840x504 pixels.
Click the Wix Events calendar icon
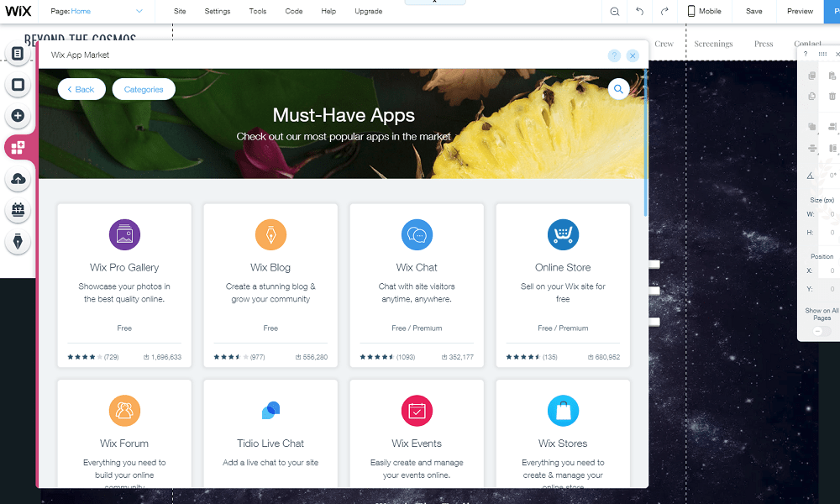point(417,411)
